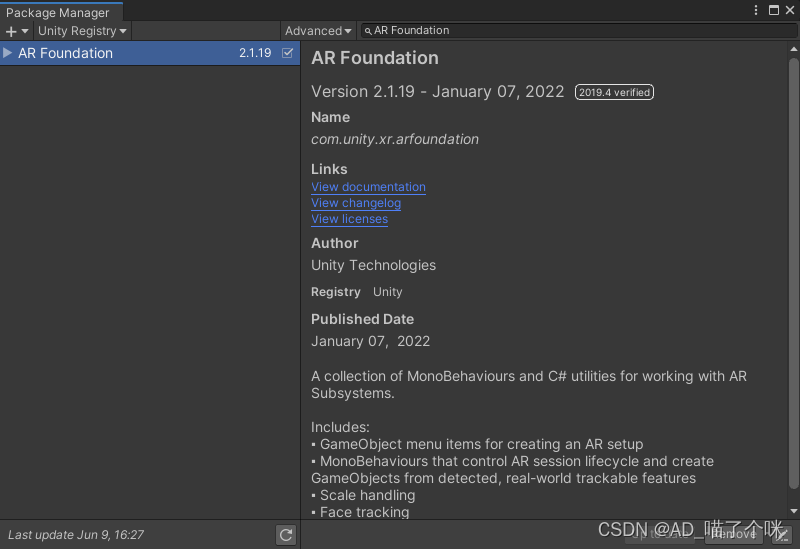Click the 2019.4 verified badge
The height and width of the screenshot is (549, 800).
614,92
